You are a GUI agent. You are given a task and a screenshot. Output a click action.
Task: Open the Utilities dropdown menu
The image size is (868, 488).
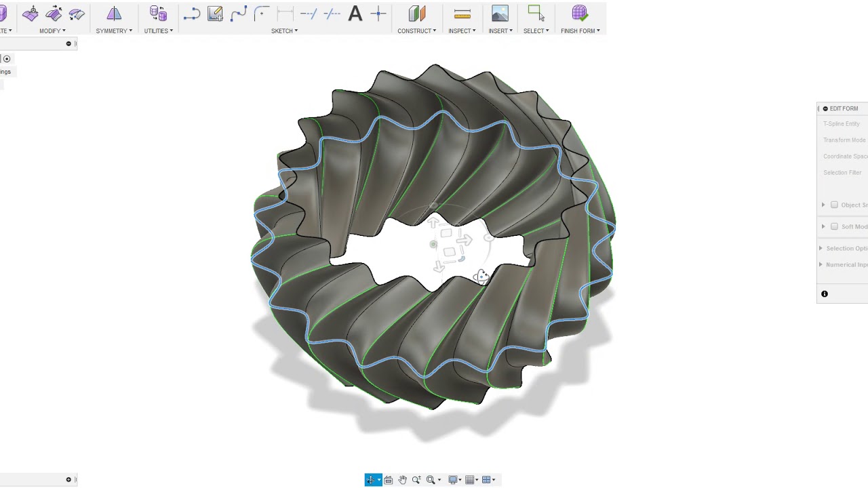(159, 30)
